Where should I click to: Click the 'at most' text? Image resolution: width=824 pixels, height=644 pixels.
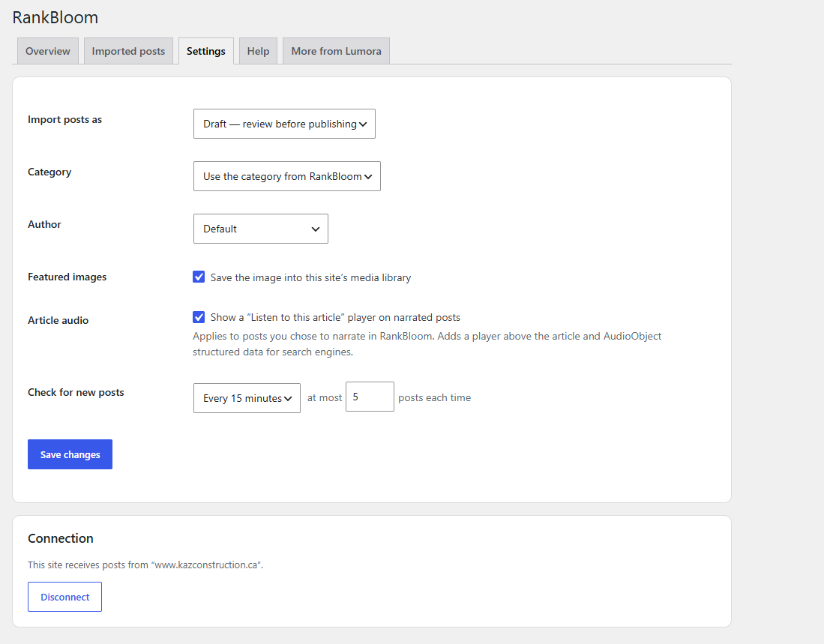[324, 397]
